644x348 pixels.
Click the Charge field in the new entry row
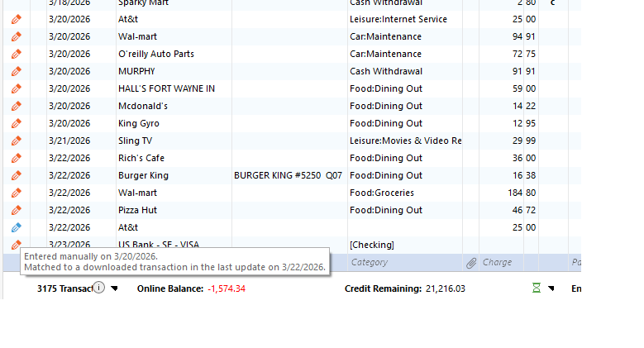(x=501, y=262)
